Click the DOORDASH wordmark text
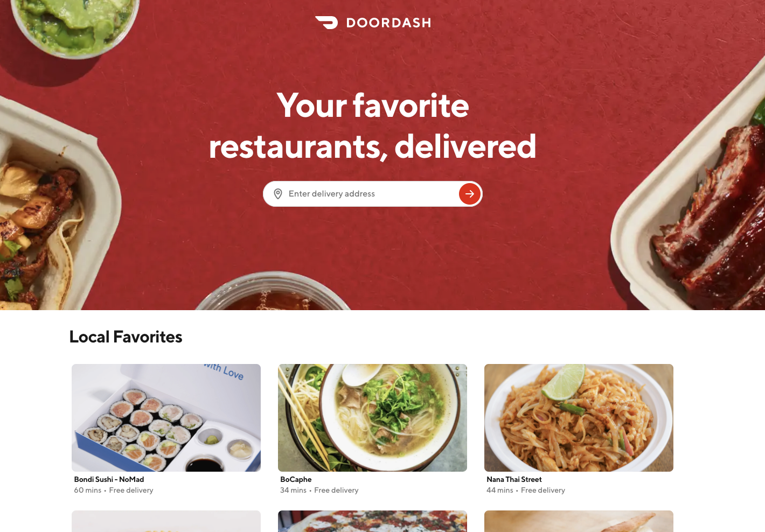 (x=388, y=23)
